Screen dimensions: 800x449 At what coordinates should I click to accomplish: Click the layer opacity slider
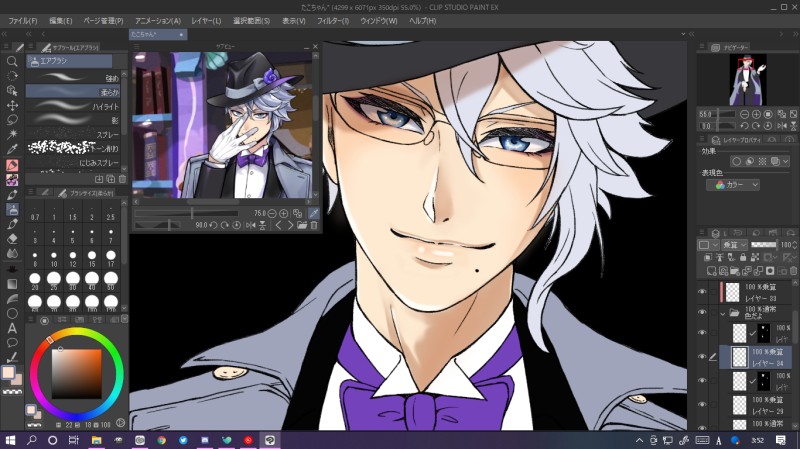click(x=764, y=245)
